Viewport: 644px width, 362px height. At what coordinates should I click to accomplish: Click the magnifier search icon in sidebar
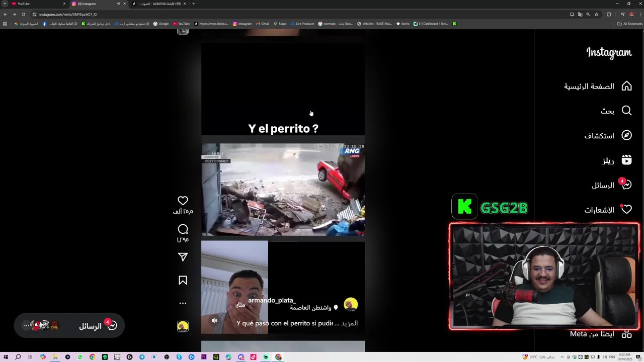point(626,111)
